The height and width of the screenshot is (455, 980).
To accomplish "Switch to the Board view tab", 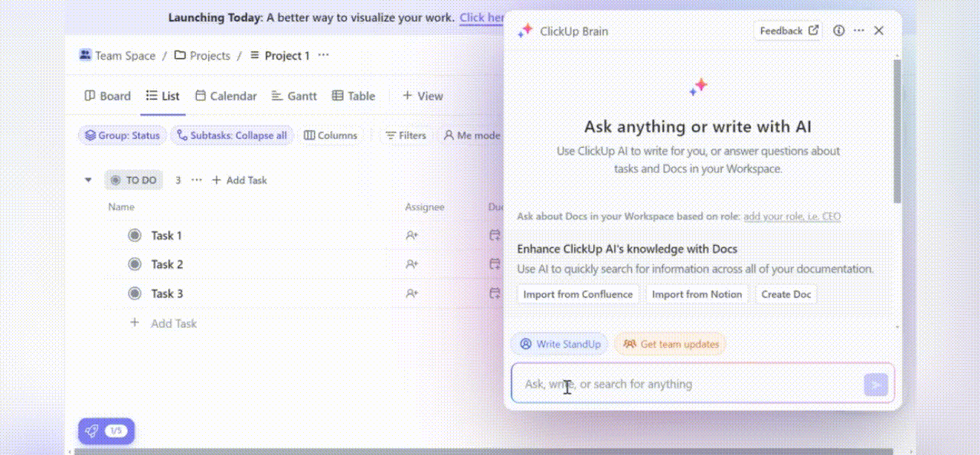I will (x=107, y=96).
